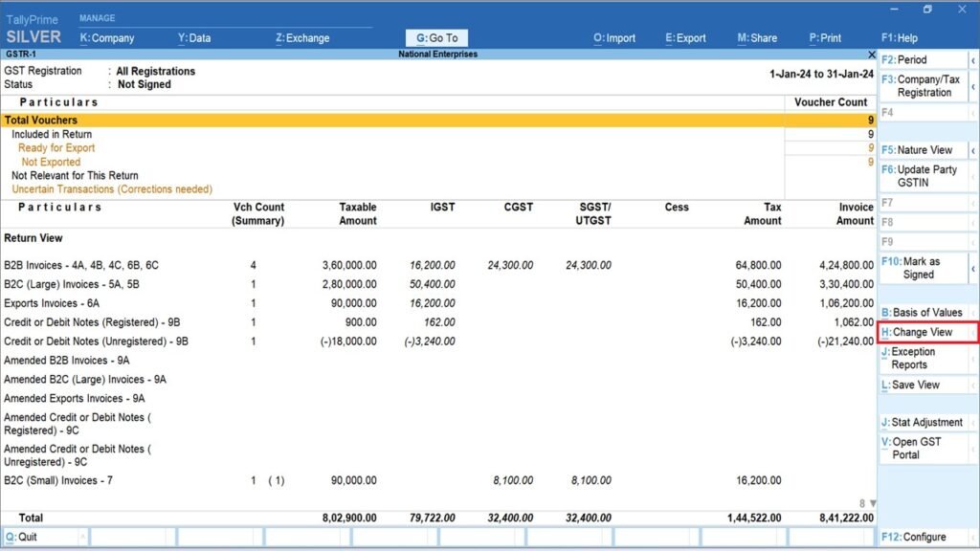Screen dimensions: 980x551
Task: Update Party GSTIN
Action: click(x=922, y=175)
